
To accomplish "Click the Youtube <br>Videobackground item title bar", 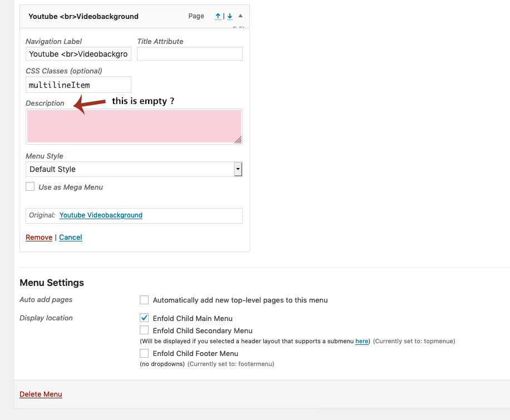I will pos(135,16).
